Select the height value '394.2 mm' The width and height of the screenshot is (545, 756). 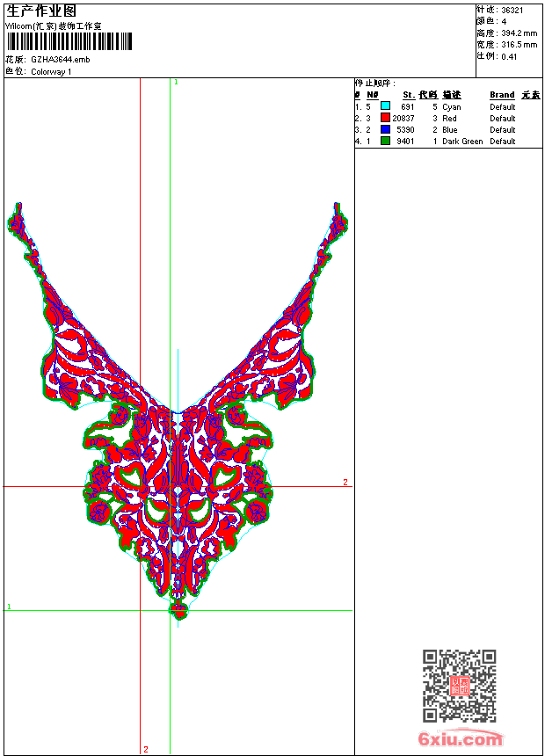coord(520,33)
